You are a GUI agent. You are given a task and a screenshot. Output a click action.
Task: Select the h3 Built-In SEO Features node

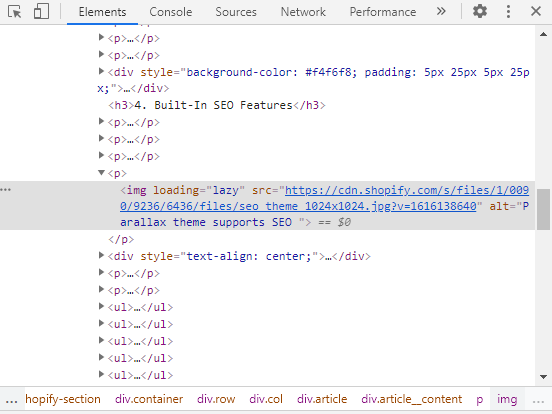(217, 105)
